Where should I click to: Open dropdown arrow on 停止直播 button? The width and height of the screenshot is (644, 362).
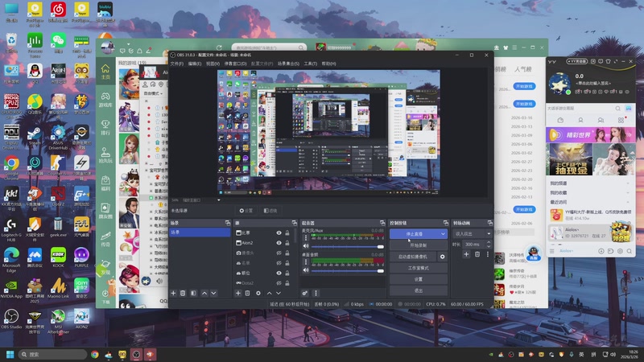point(443,234)
